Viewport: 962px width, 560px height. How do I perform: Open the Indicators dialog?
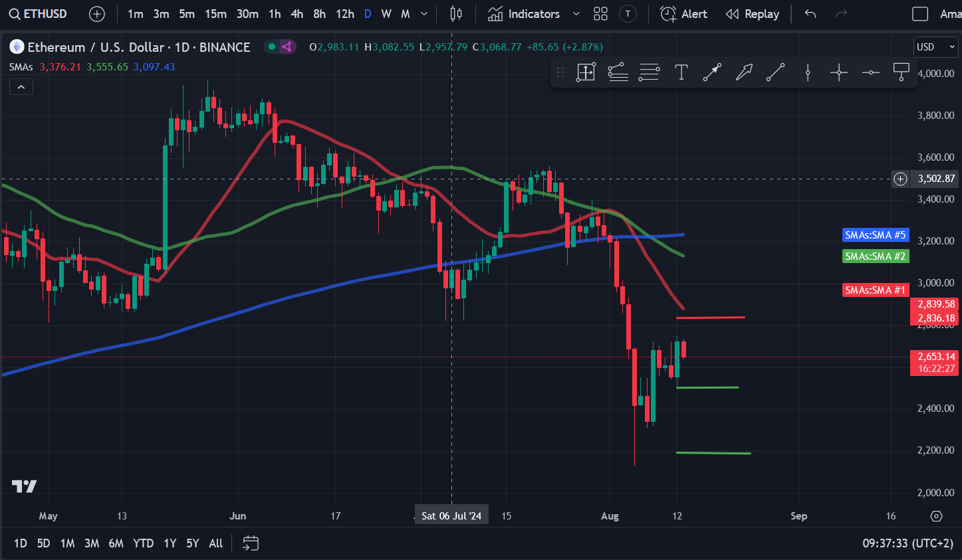coord(524,14)
